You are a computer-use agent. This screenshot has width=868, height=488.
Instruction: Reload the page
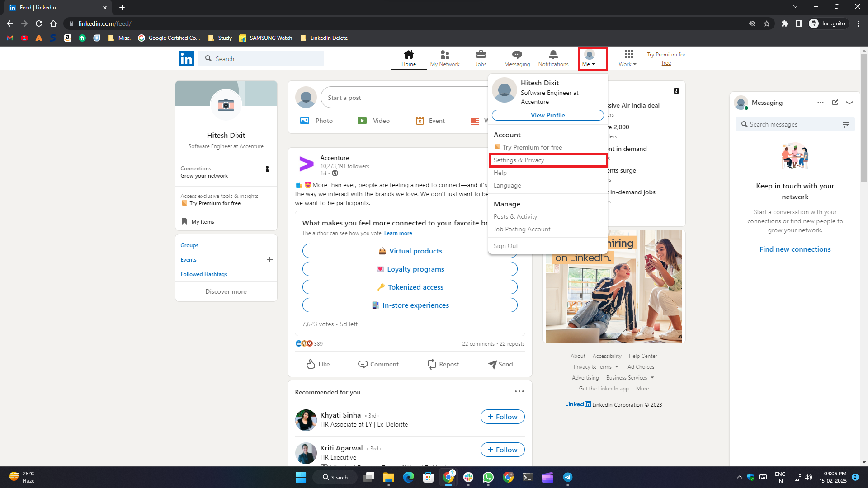[x=39, y=23]
